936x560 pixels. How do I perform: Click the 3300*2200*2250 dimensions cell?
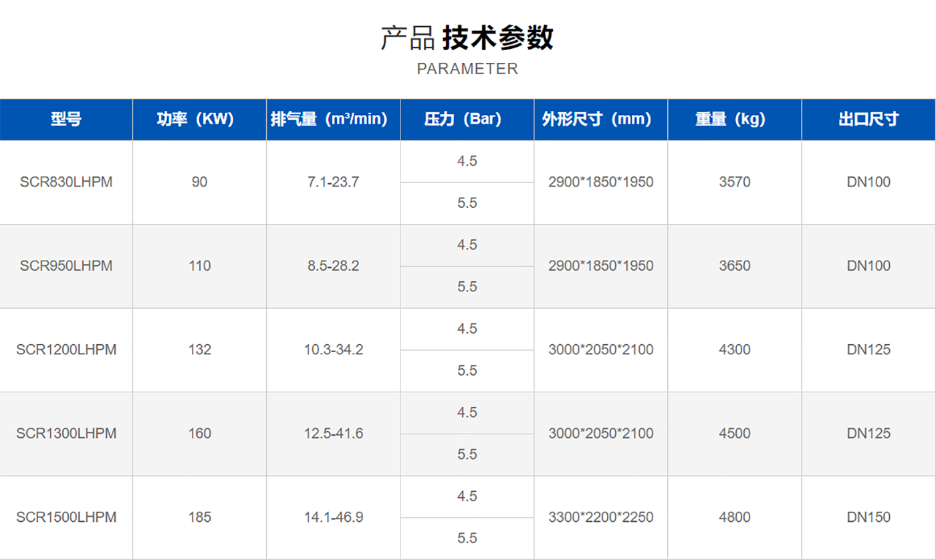click(x=600, y=517)
